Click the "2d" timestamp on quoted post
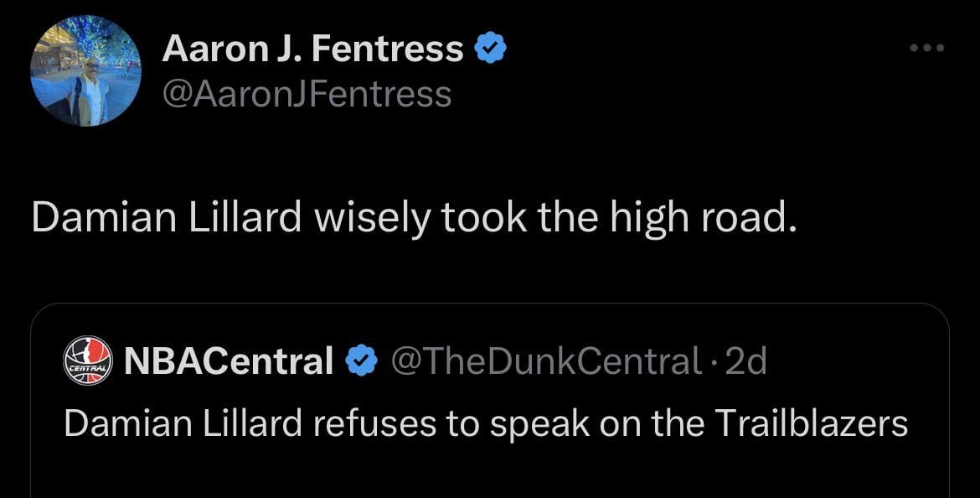 [748, 361]
